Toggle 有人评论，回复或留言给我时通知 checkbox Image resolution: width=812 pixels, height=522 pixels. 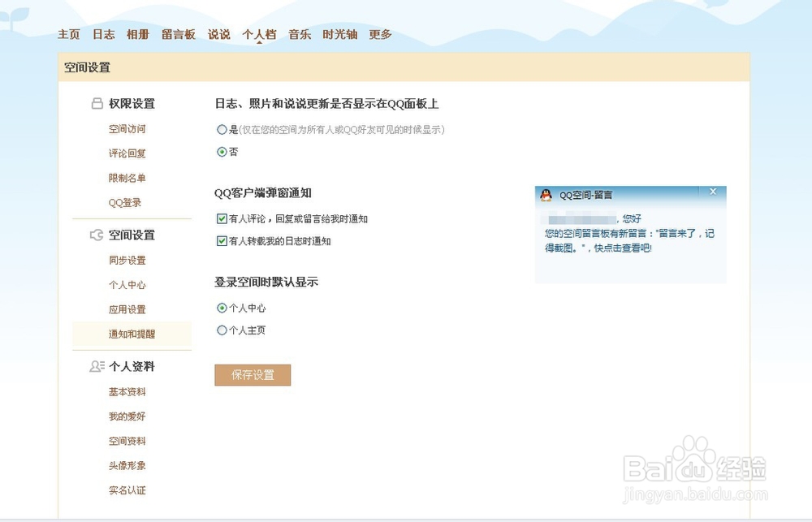tap(222, 219)
